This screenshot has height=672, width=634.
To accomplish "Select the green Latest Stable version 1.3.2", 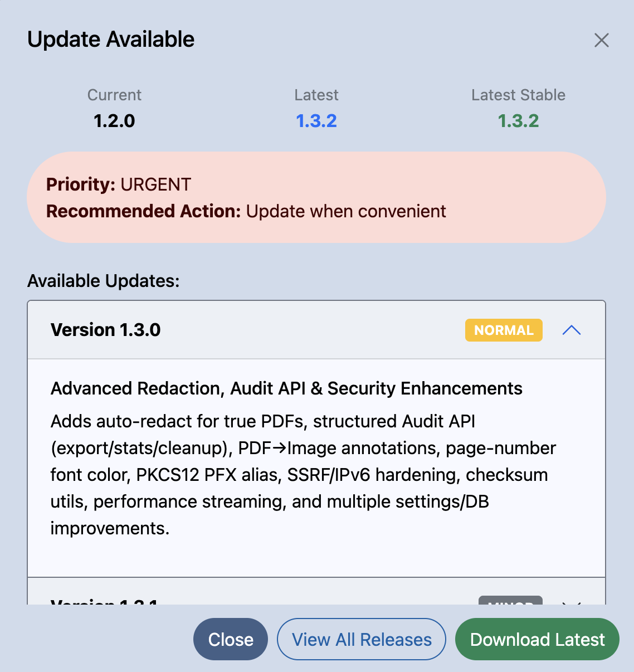I will click(x=518, y=121).
